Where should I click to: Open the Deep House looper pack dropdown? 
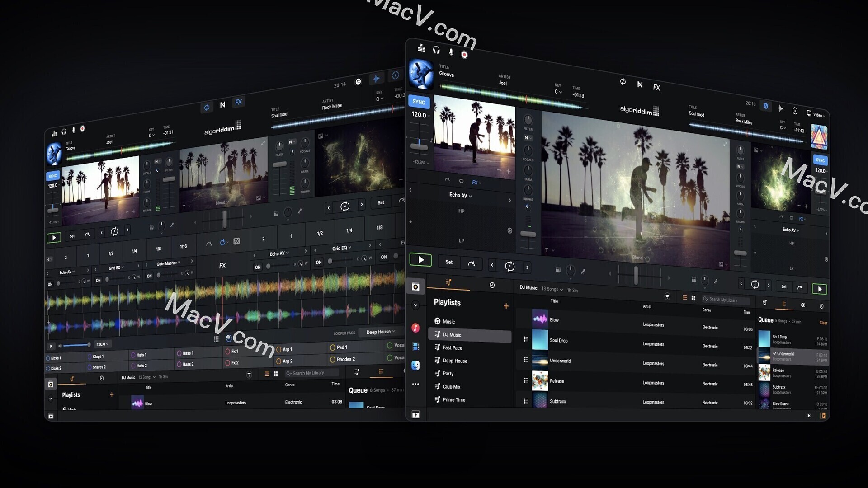click(x=380, y=332)
